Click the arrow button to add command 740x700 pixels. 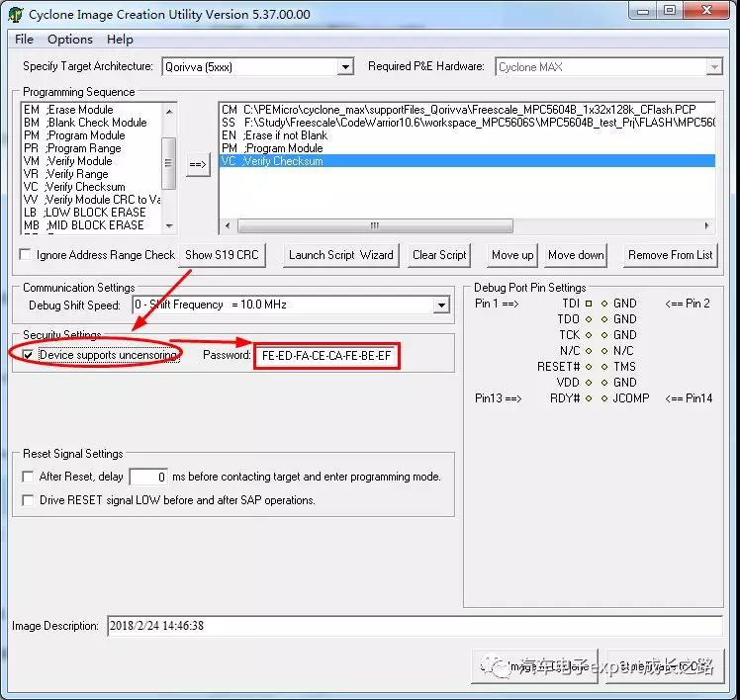pyautogui.click(x=197, y=165)
